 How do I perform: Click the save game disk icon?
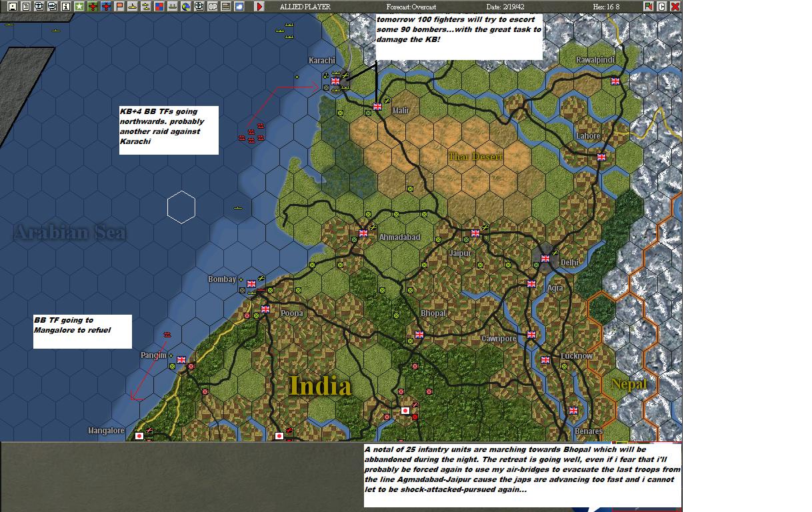(13, 7)
